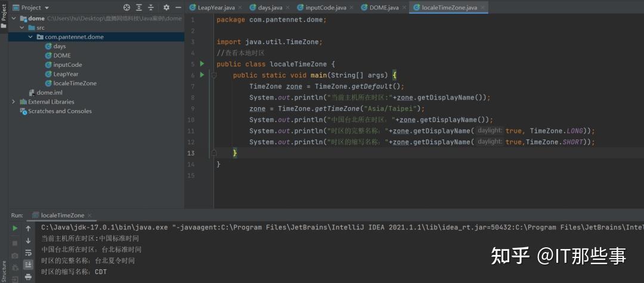The image size is (644, 283).
Task: Click Collapse All in Project panel
Action: click(x=151, y=8)
